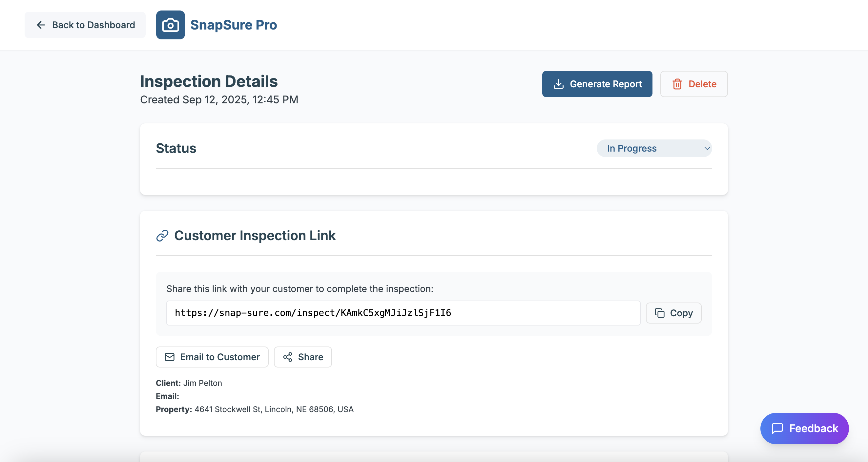Copy the customer inspection link
Image resolution: width=868 pixels, height=462 pixels.
pos(673,313)
